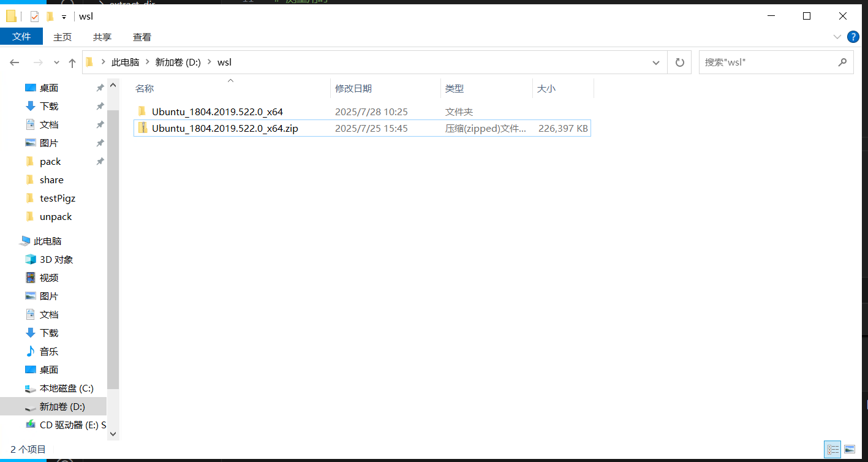The height and width of the screenshot is (462, 868).
Task: Click the 本地磁盘 (C:) drive icon
Action: click(x=31, y=388)
